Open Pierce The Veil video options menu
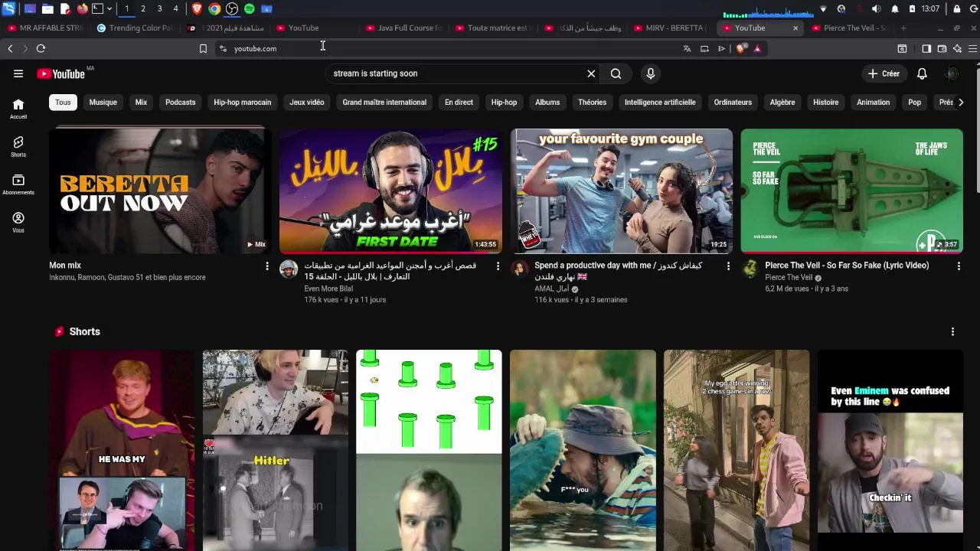The image size is (980, 551). (x=959, y=266)
